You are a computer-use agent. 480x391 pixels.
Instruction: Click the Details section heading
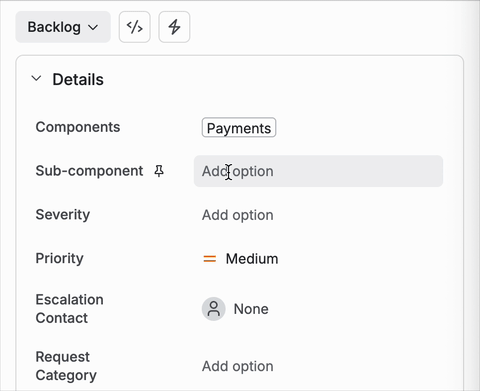point(78,79)
